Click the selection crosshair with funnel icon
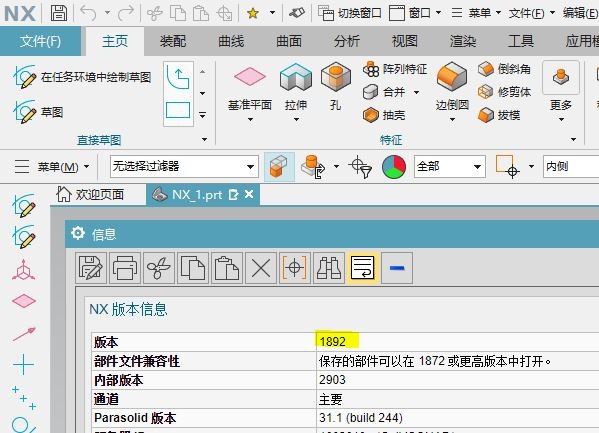This screenshot has width=599, height=433. [360, 167]
